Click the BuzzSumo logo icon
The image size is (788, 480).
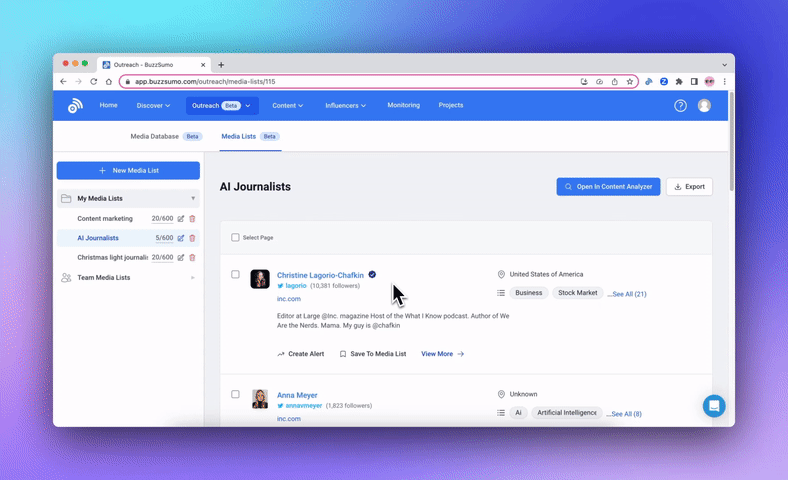click(75, 106)
